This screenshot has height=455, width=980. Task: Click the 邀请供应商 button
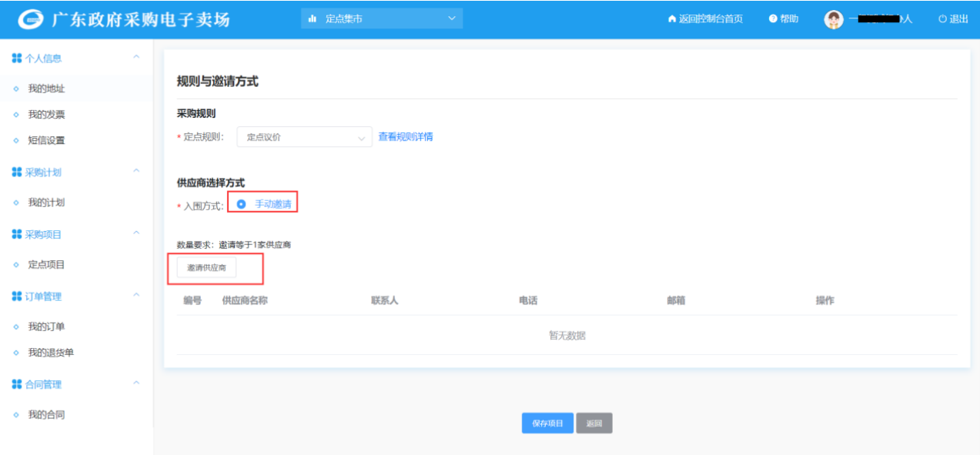[206, 267]
